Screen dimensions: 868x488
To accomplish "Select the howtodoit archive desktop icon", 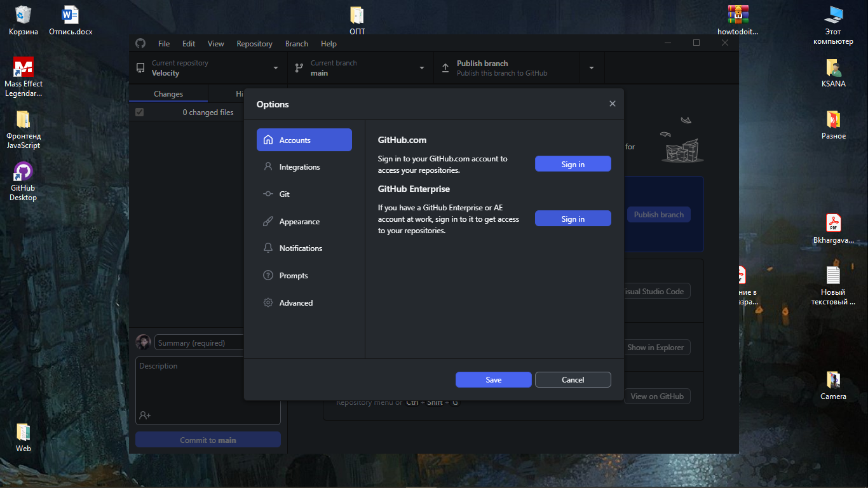I will coord(738,20).
